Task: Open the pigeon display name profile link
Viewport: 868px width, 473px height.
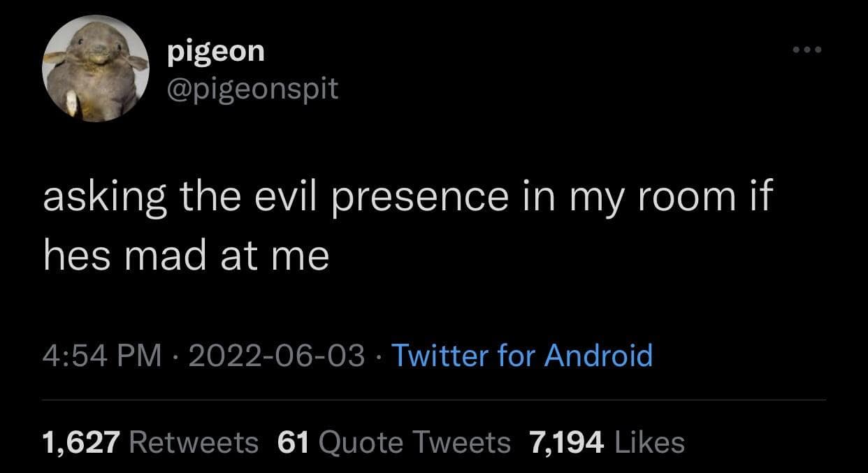Action: coord(216,50)
